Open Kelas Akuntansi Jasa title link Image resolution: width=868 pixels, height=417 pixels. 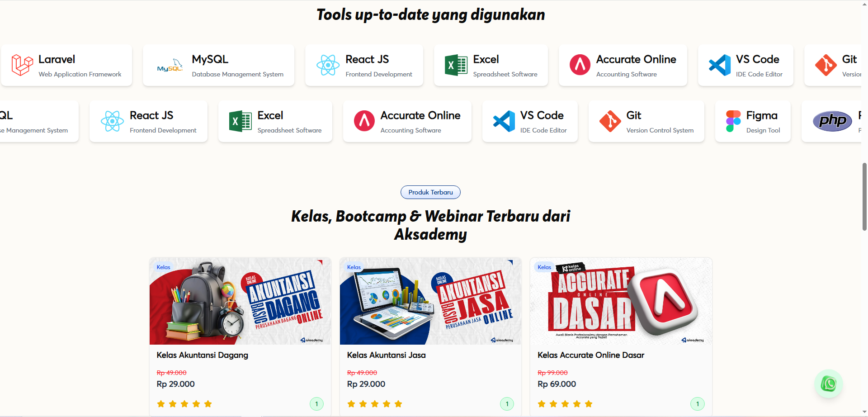(387, 355)
